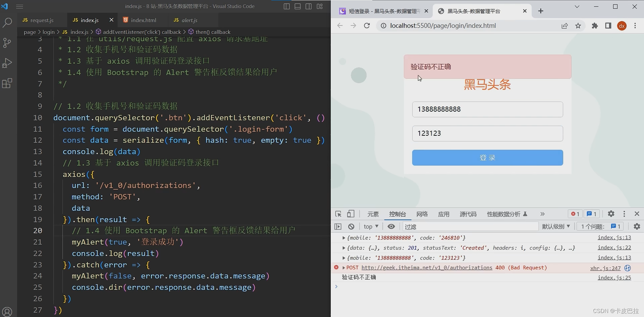Close the 黑马头条-数据管理平台 browser tab

525,11
